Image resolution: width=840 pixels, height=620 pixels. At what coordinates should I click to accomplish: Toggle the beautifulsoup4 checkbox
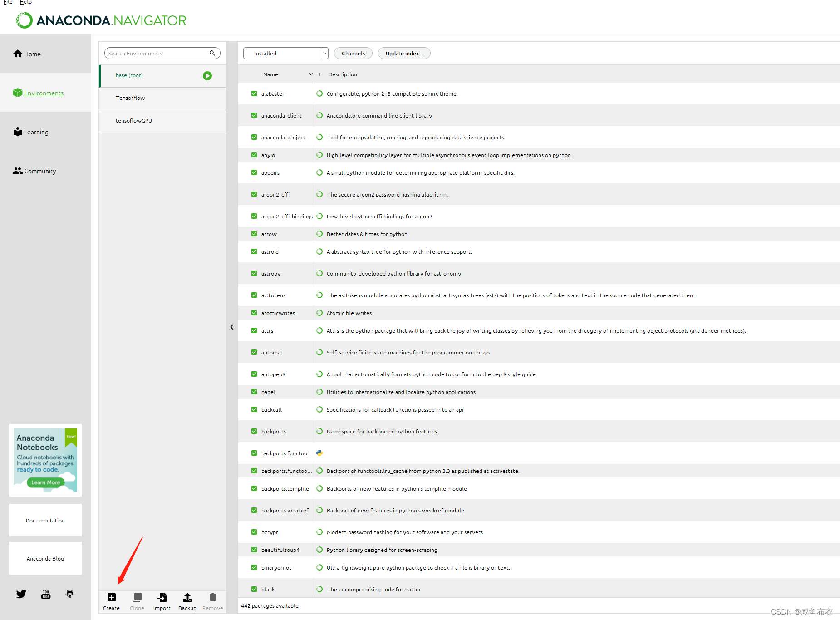point(254,550)
